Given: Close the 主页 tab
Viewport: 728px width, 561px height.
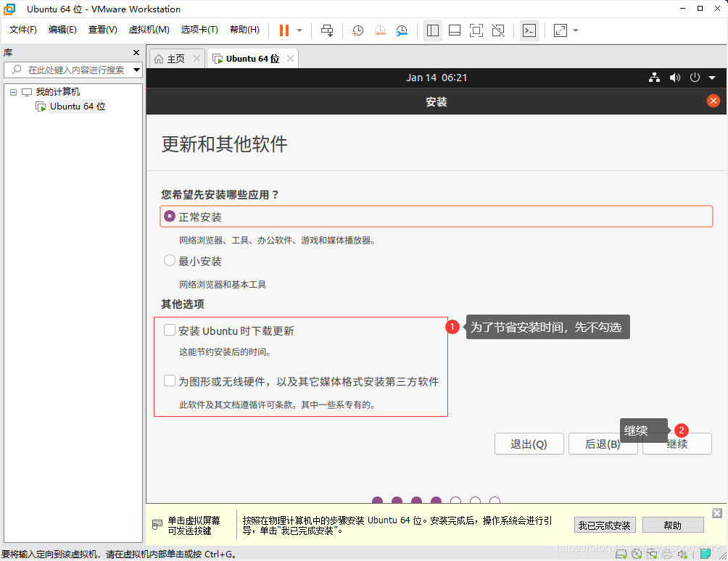Looking at the screenshot, I should click(197, 59).
